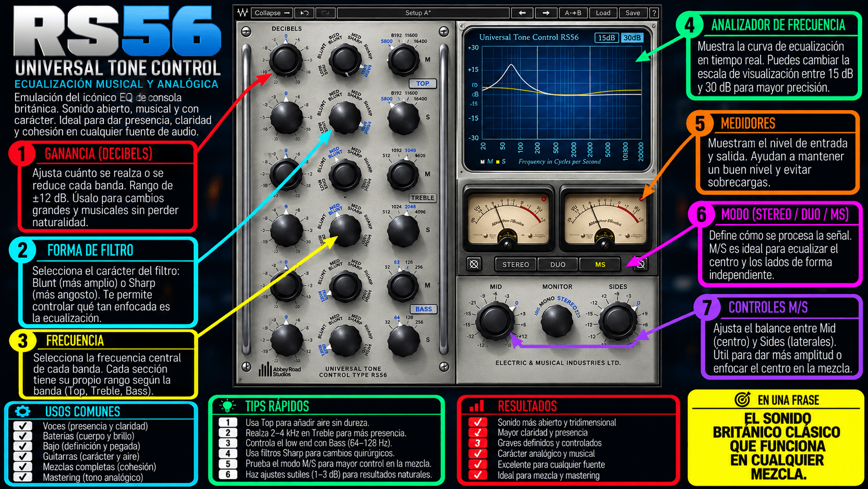
Task: Click the Abbey Road Studios logo
Action: tap(280, 369)
